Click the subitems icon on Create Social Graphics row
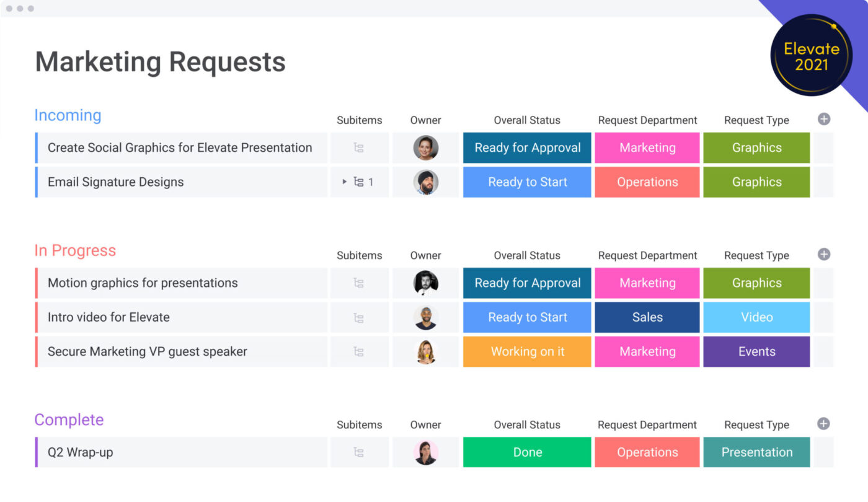 (360, 148)
